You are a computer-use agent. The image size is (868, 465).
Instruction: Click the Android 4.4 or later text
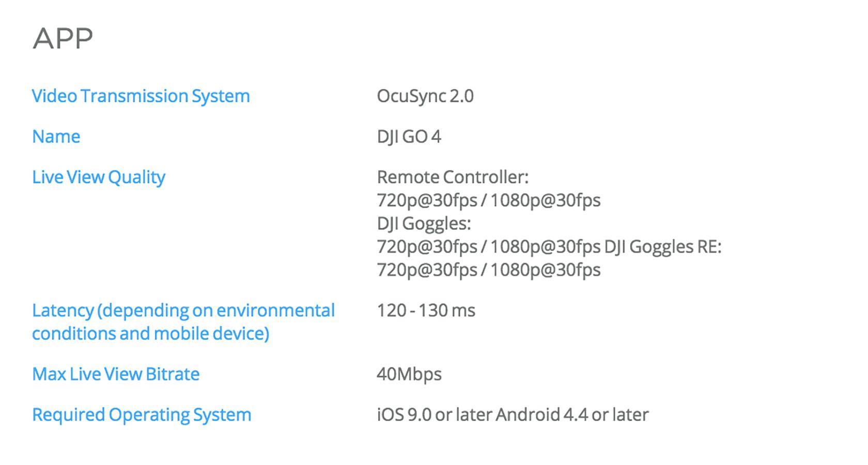tap(572, 415)
